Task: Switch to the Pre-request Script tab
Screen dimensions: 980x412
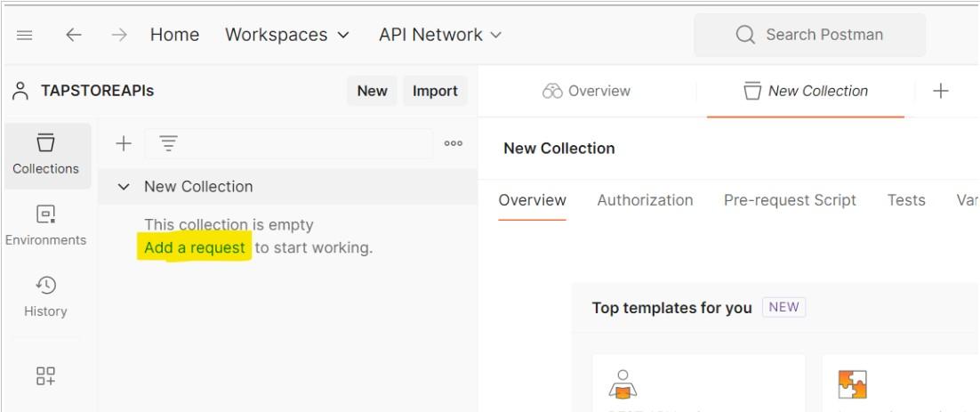Action: [790, 200]
